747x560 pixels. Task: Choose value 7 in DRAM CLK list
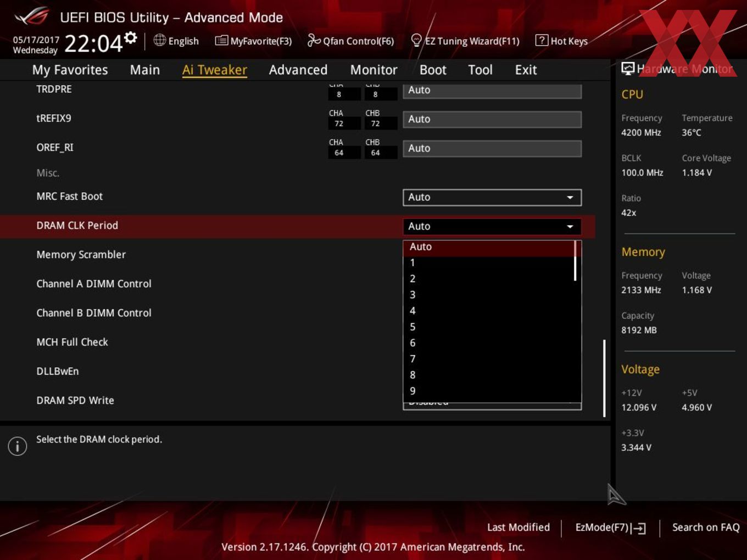[488, 359]
